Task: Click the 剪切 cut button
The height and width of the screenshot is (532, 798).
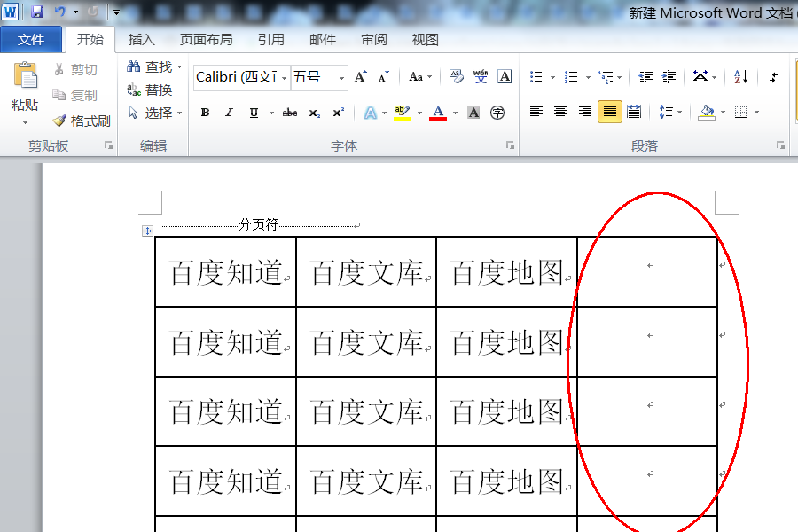Action: point(75,69)
